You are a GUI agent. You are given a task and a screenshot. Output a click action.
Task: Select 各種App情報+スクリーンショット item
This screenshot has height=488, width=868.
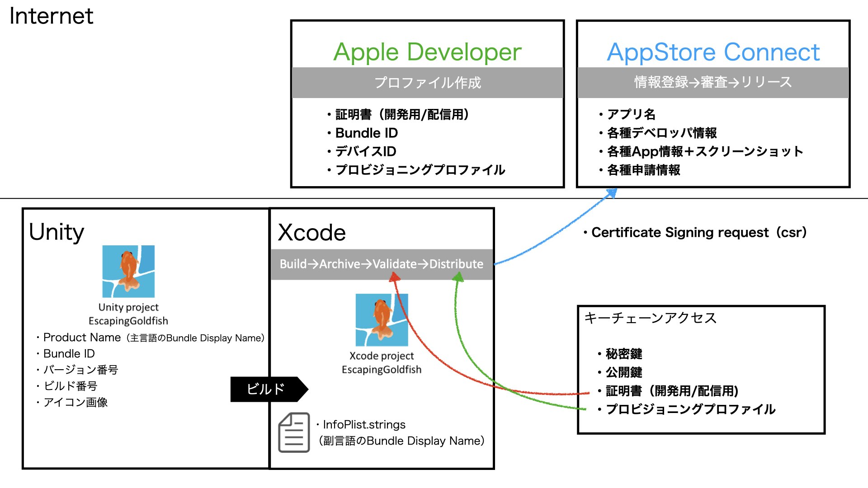tap(701, 151)
